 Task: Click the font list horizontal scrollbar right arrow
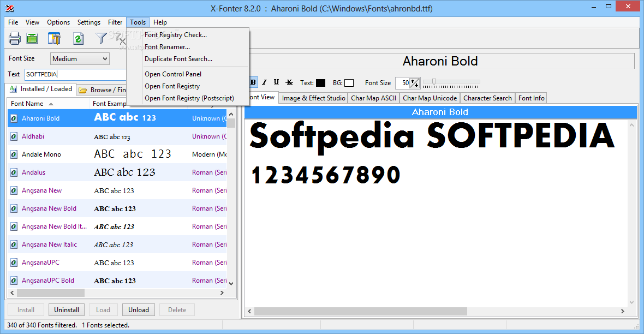point(222,293)
